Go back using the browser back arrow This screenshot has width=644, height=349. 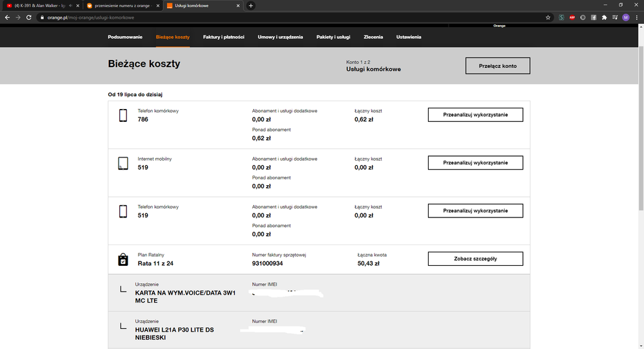click(6, 17)
